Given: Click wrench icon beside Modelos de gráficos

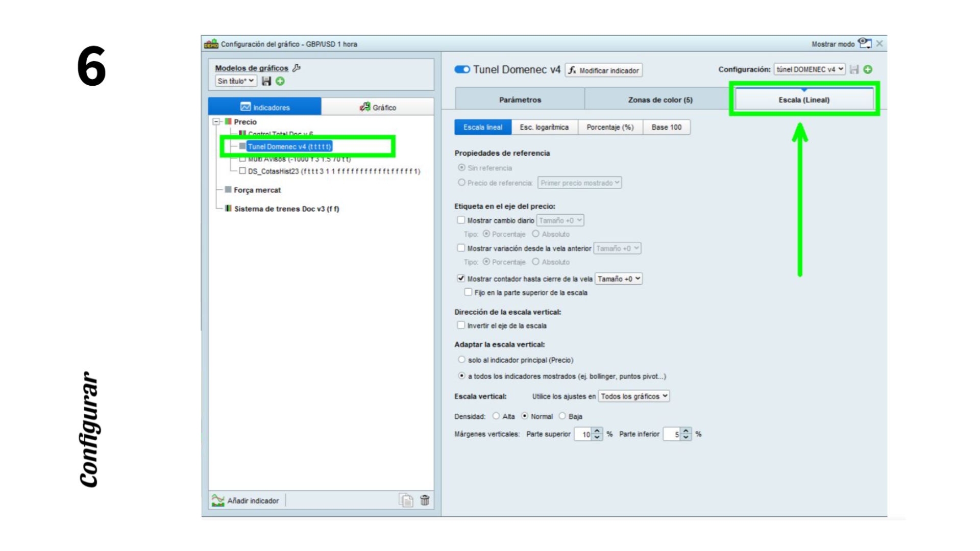Looking at the screenshot, I should click(x=297, y=68).
